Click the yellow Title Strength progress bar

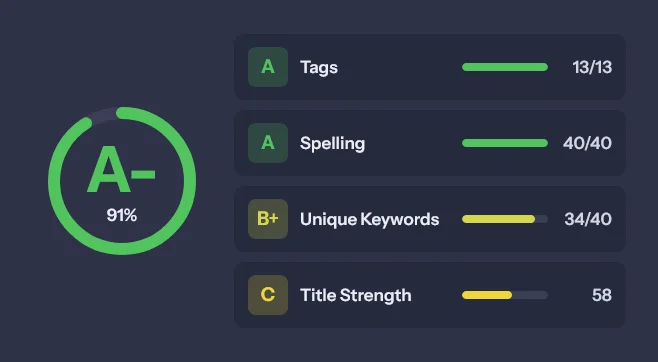point(505,295)
